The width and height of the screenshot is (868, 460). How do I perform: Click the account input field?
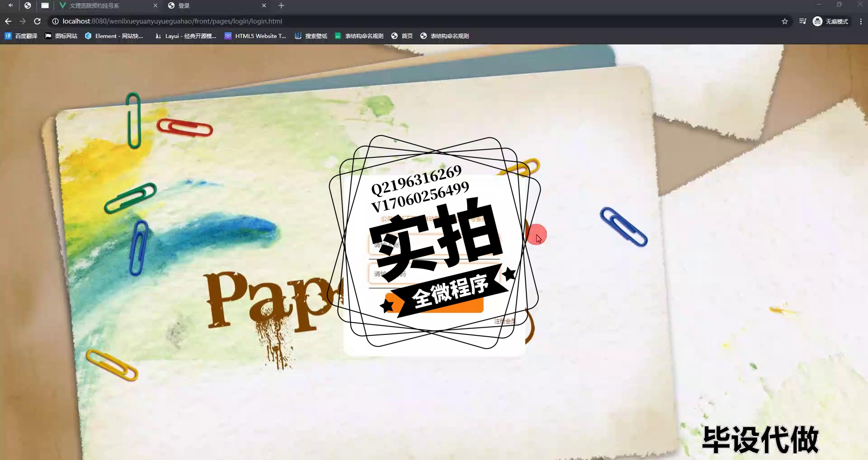point(434,245)
